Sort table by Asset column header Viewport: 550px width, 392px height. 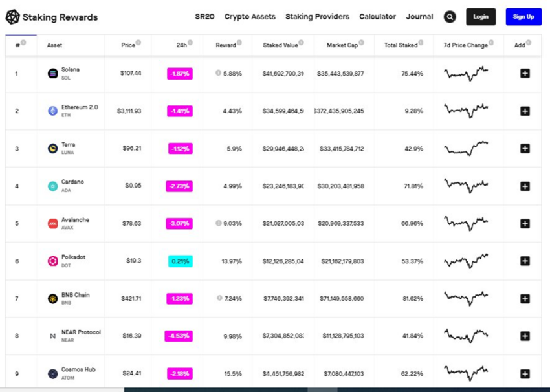pyautogui.click(x=54, y=45)
